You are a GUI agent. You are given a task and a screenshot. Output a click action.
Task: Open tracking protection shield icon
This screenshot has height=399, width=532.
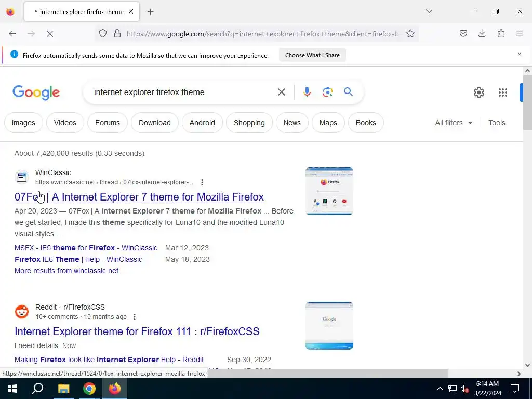click(103, 34)
